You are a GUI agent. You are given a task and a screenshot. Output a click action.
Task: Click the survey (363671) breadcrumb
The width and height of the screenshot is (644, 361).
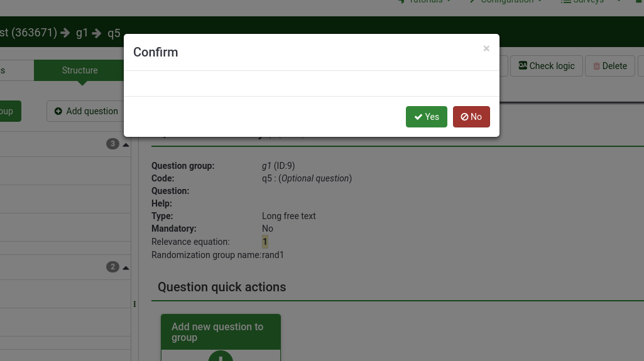point(28,33)
